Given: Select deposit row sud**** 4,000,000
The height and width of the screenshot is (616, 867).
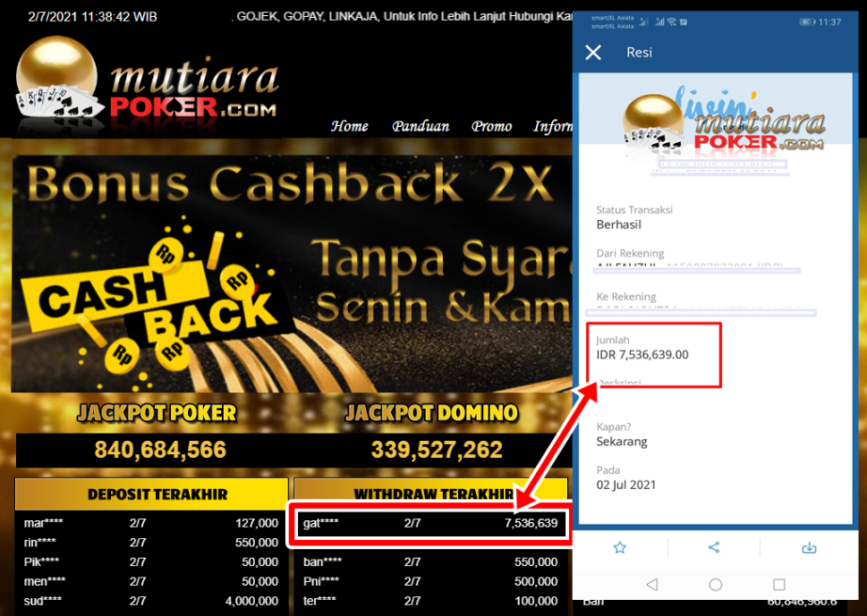Looking at the screenshot, I should [x=151, y=601].
